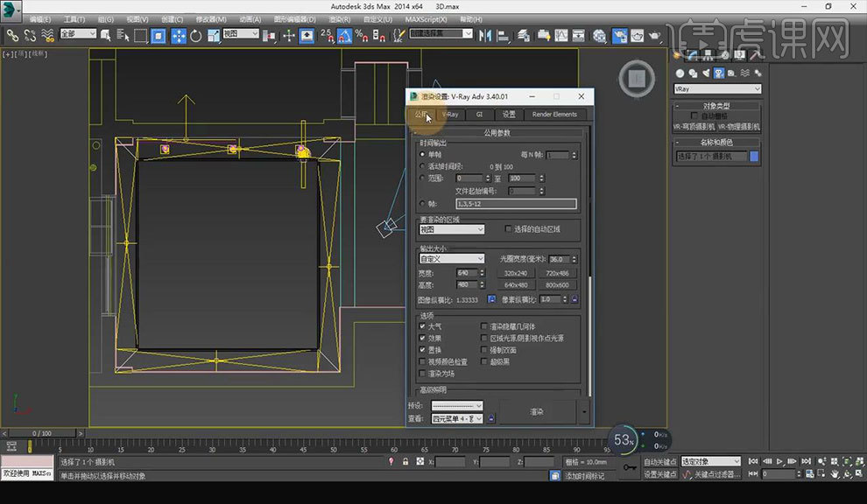Click the Bind to Space Warp icon
This screenshot has width=867, height=504.
pos(47,36)
